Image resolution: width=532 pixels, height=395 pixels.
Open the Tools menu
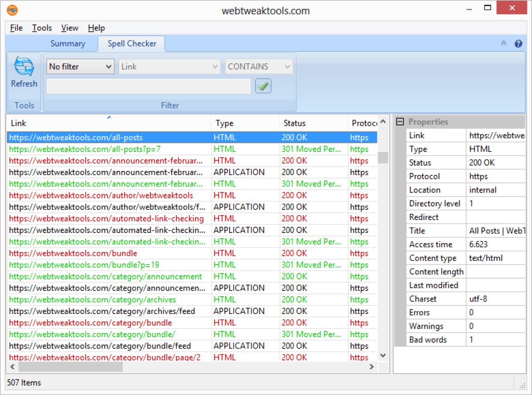pos(42,28)
